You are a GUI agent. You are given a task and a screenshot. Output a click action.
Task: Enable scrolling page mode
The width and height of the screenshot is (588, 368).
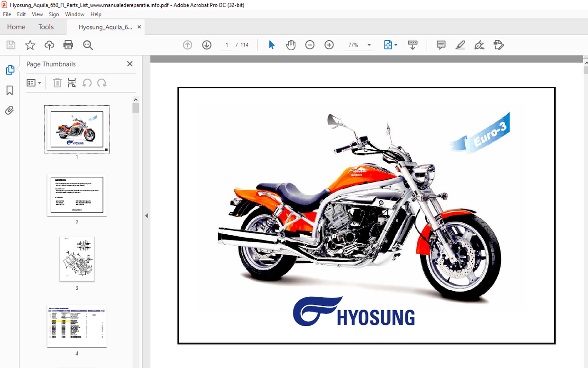click(x=413, y=45)
